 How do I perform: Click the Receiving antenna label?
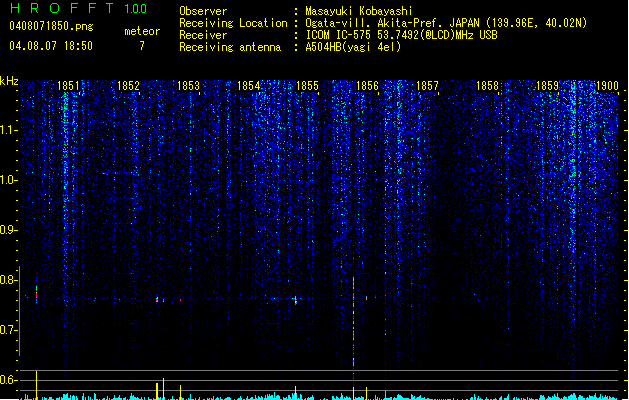tap(230, 47)
